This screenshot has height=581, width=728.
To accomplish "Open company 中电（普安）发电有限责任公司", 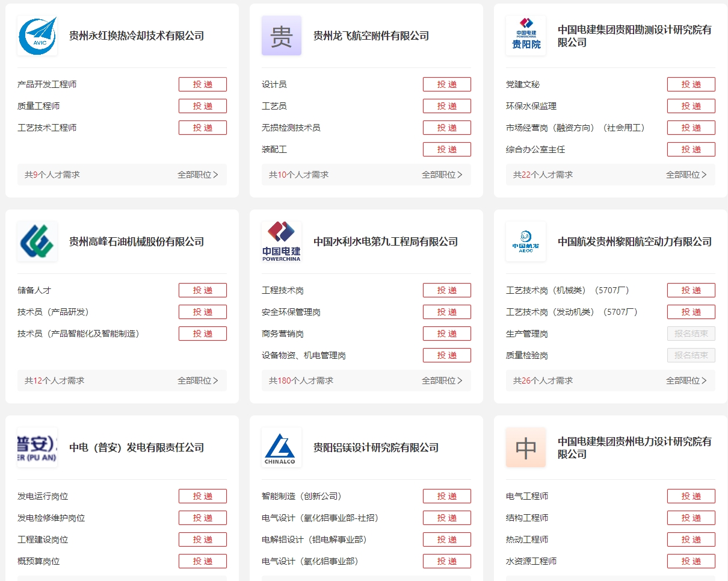I will [x=137, y=448].
